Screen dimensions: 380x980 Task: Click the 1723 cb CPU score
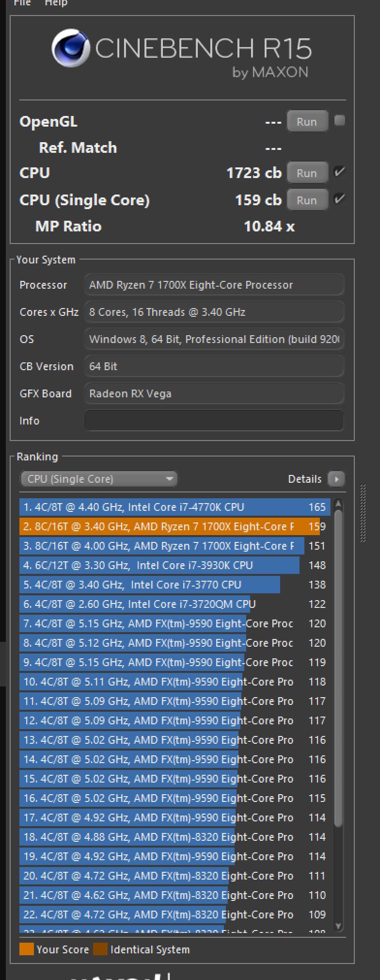pos(254,173)
